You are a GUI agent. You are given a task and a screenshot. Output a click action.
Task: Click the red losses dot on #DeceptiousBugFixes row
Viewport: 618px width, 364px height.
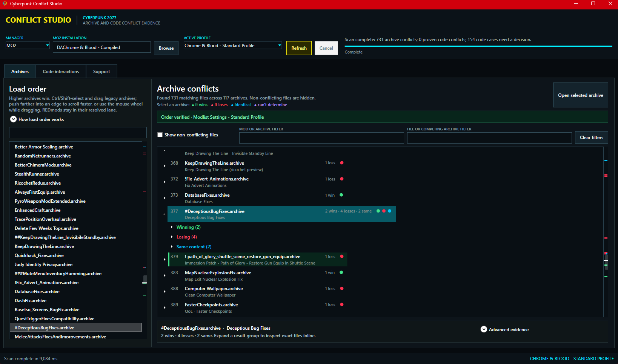(x=384, y=211)
